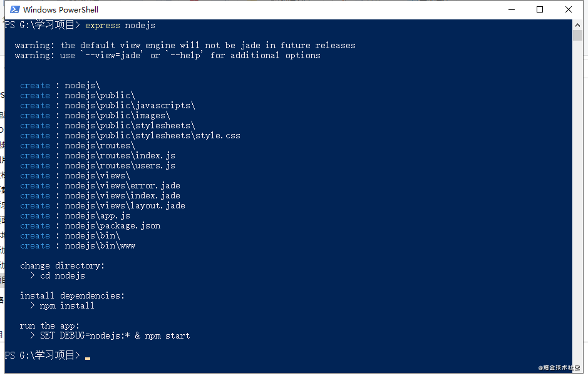Click the PowerShell icon in title bar
Viewport: 588px width, 378px height.
tap(14, 9)
